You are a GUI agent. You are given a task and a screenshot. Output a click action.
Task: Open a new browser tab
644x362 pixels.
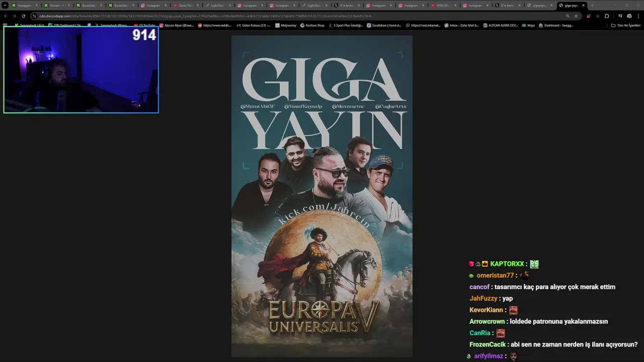[592, 5]
